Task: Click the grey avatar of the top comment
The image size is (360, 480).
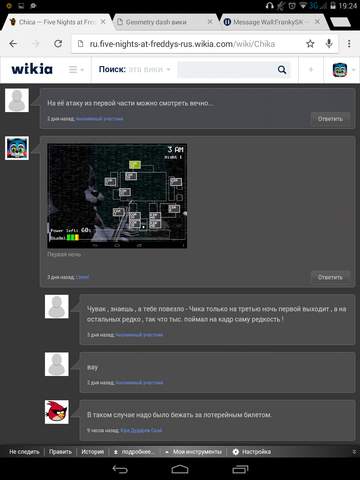Action: coord(17,100)
